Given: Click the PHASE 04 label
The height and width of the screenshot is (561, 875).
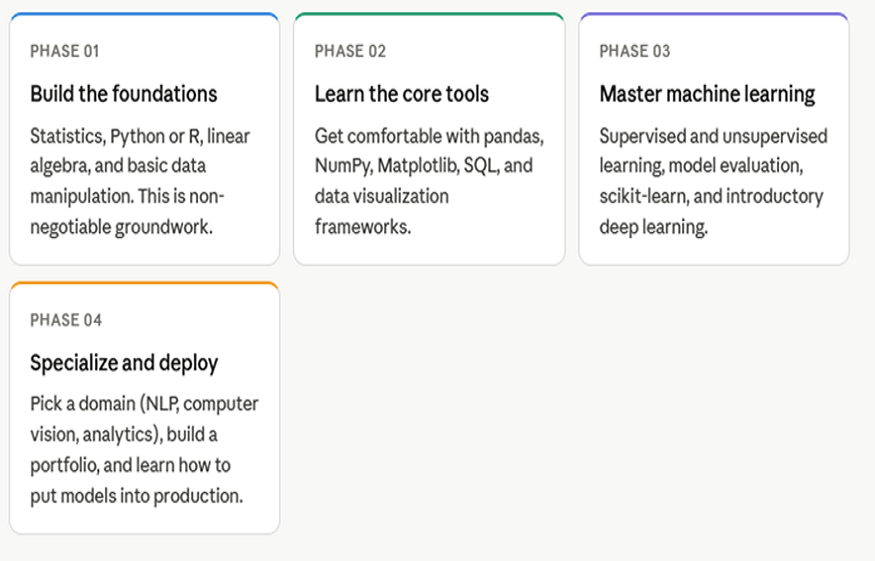Looking at the screenshot, I should point(66,320).
